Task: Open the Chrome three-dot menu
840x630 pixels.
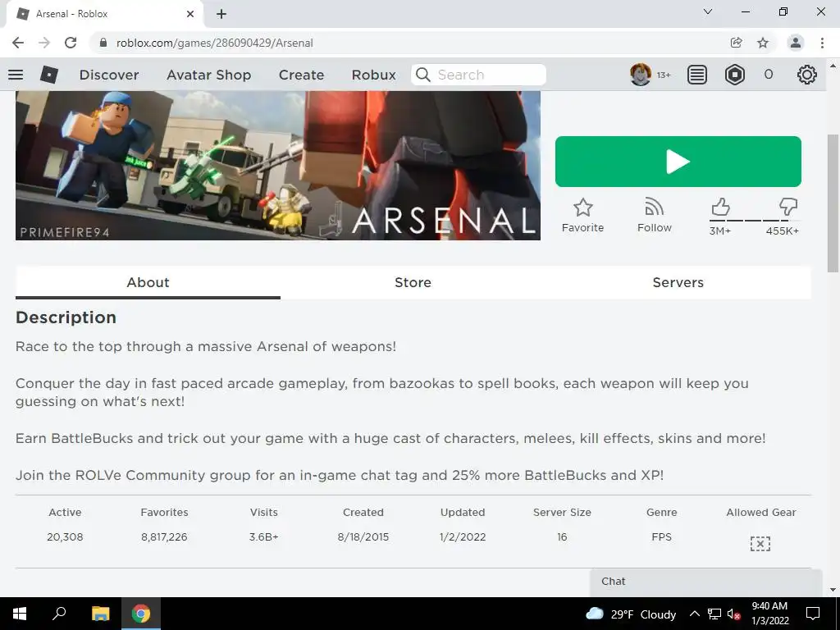Action: 822,43
